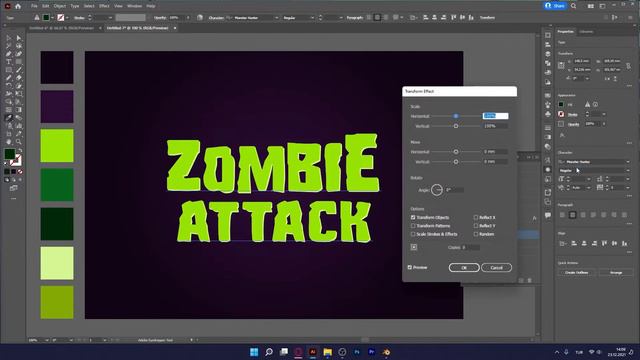Click the bright lime green swatch on canvas
The width and height of the screenshot is (640, 360).
(x=57, y=146)
